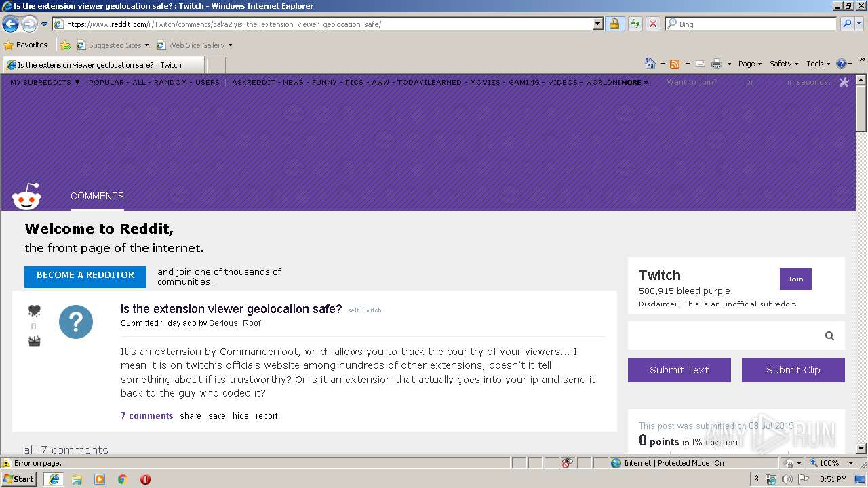Click the Refresh page icon
Image resolution: width=868 pixels, height=488 pixels.
pos(635,24)
